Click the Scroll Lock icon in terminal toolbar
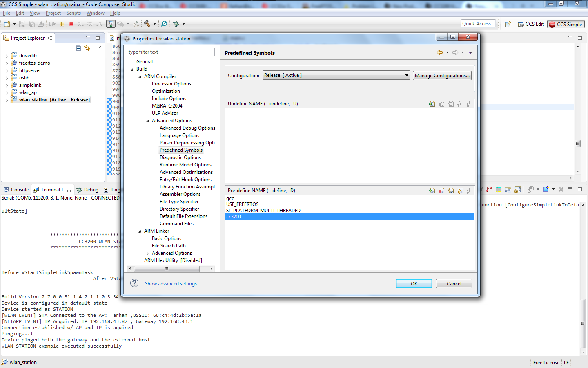The width and height of the screenshot is (588, 368). pos(518,189)
